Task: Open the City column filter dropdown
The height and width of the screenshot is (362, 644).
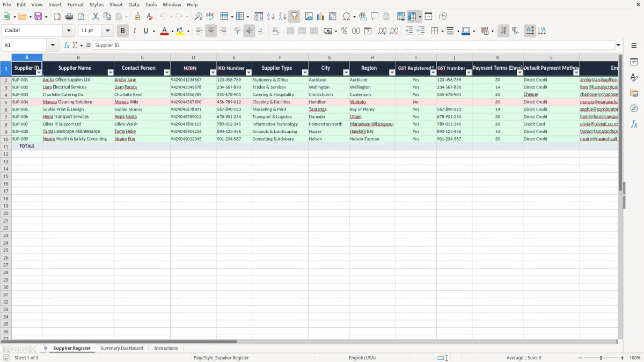Action: [x=346, y=72]
